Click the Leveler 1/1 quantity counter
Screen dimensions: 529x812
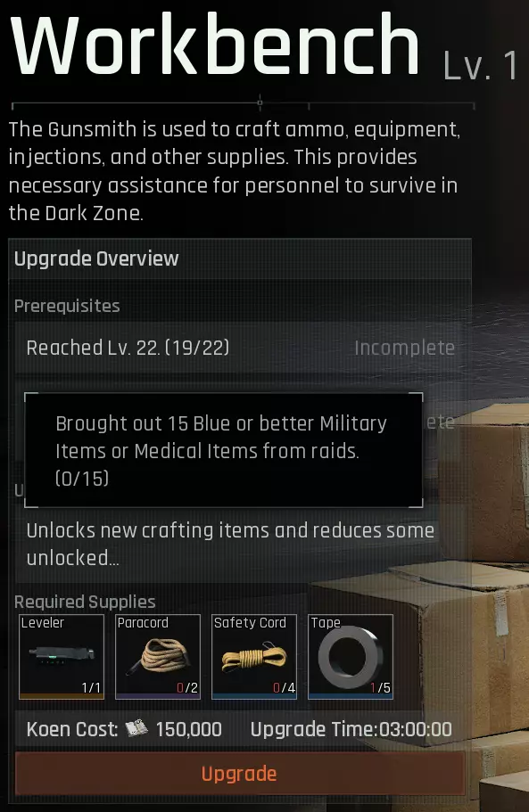(x=91, y=688)
